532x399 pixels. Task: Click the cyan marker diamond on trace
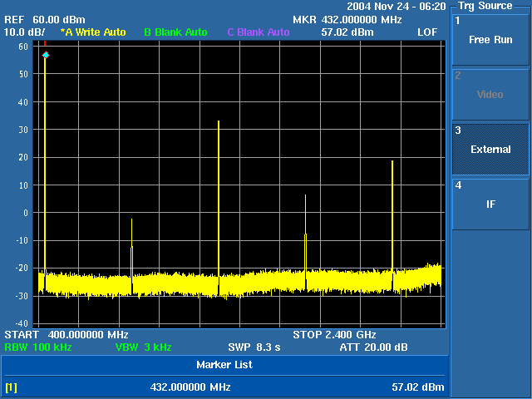pyautogui.click(x=46, y=55)
